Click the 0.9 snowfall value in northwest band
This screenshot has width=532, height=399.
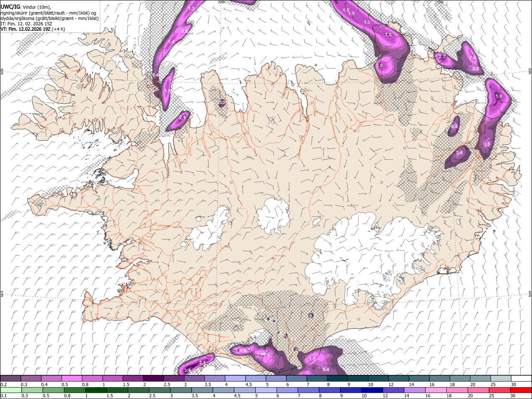[x=185, y=32]
